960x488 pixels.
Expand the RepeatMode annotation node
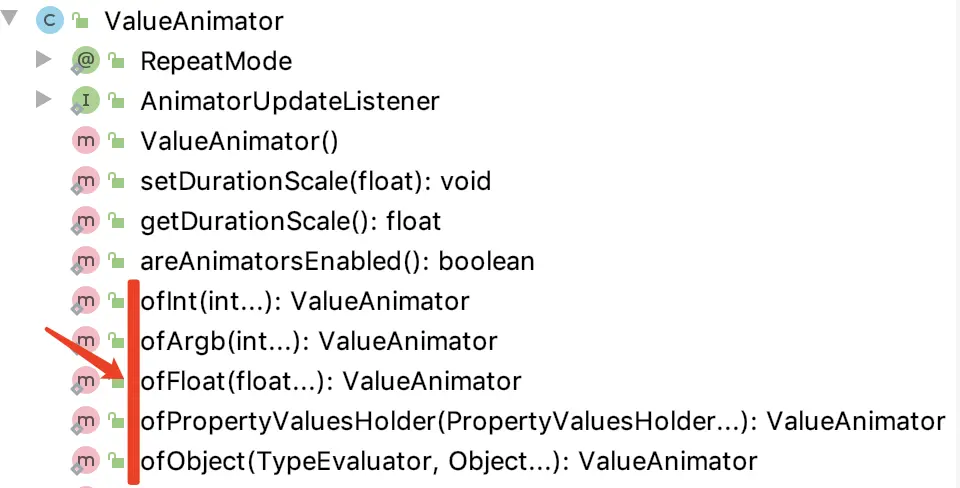pyautogui.click(x=43, y=60)
